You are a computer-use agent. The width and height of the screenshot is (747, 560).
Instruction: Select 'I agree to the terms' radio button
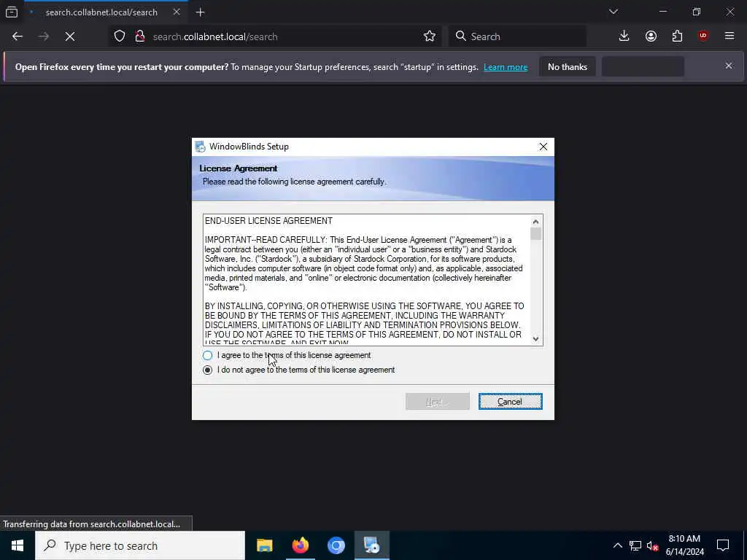click(207, 355)
